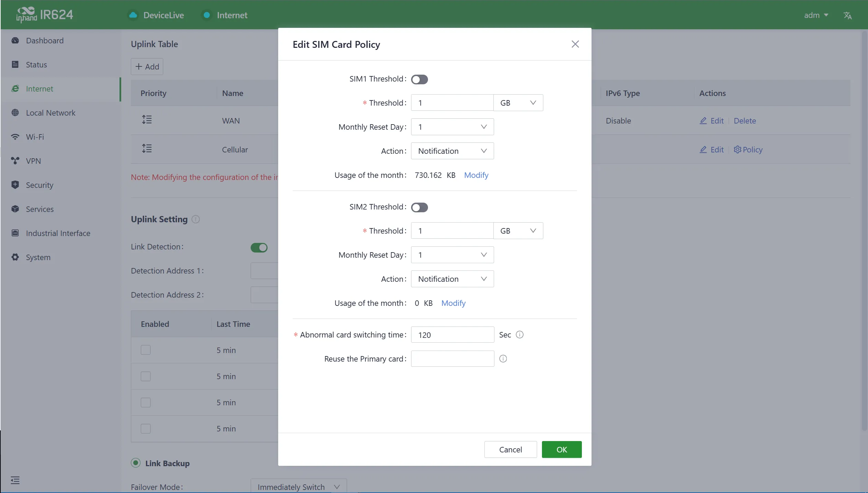
Task: Click the System gear icon
Action: tap(15, 257)
